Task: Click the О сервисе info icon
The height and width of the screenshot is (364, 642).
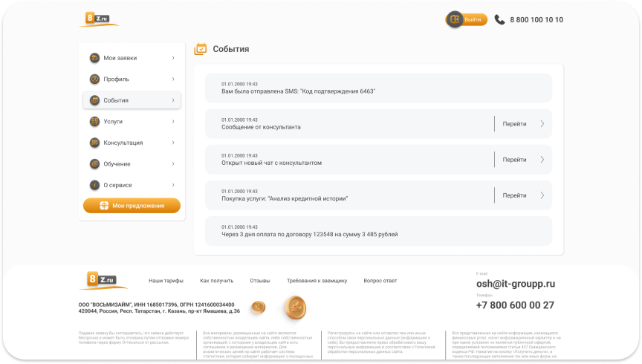Action: [x=94, y=185]
